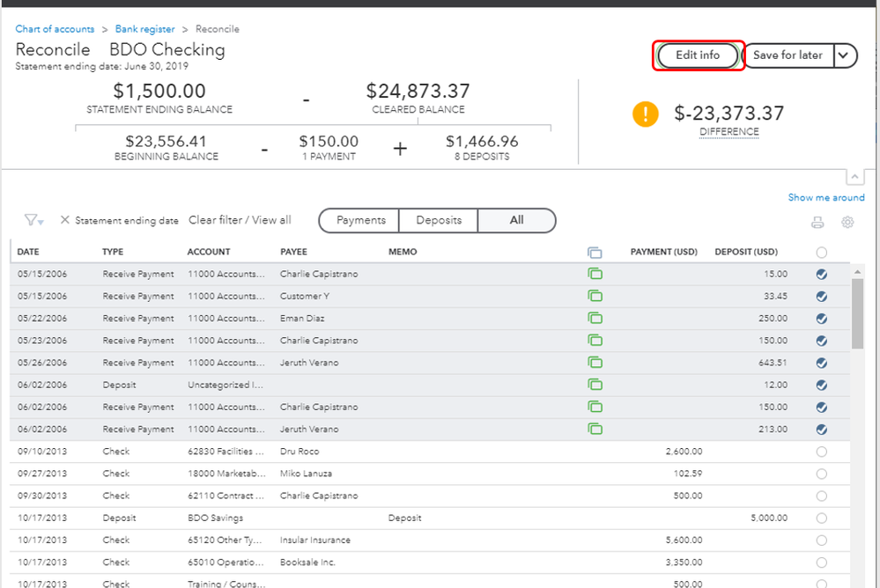Image resolution: width=880 pixels, height=588 pixels.
Task: Switch to the Payments tab
Action: [x=361, y=220]
